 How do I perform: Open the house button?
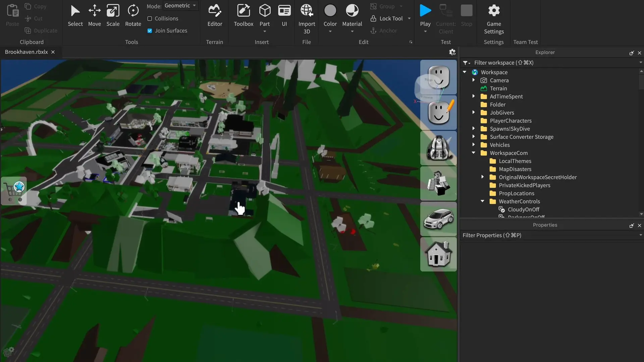coord(438,254)
